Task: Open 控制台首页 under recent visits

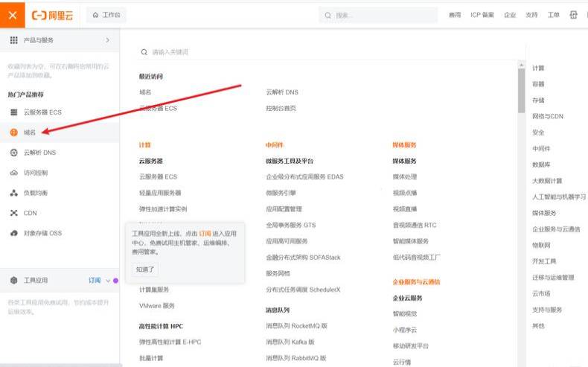Action: (281, 109)
